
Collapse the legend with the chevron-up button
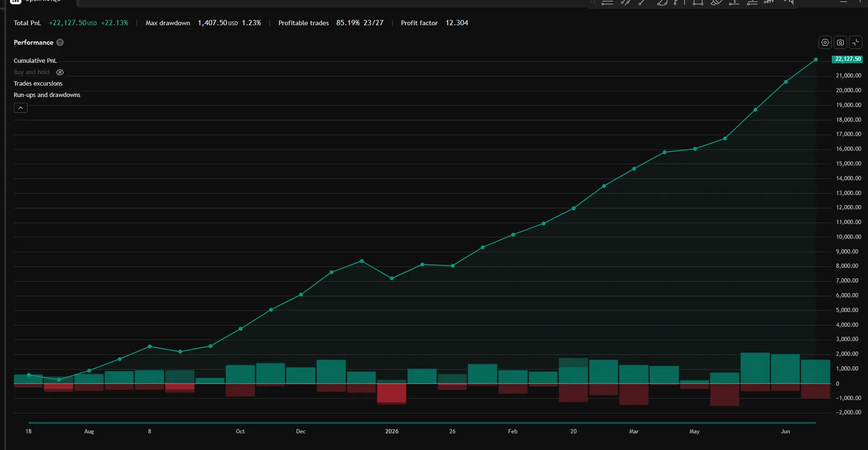click(21, 108)
